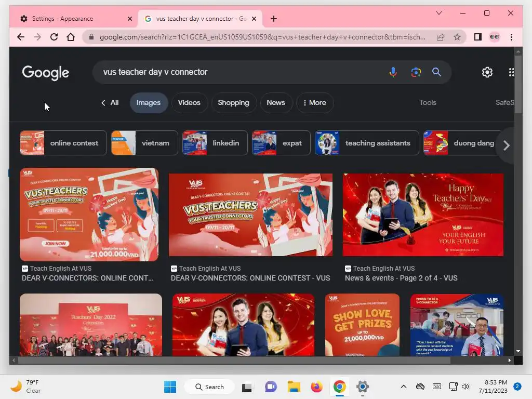Click the page's horizontal scrollbar

pyautogui.click(x=234, y=361)
